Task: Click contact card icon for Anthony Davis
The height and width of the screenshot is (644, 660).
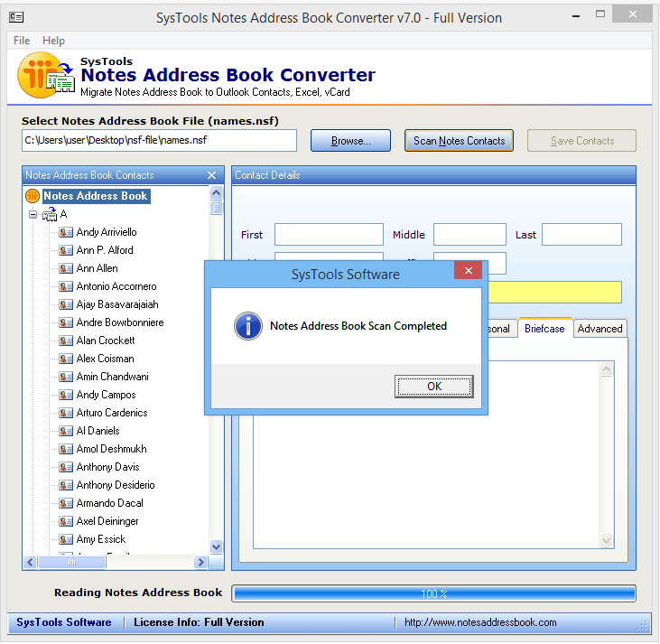Action: pos(66,467)
